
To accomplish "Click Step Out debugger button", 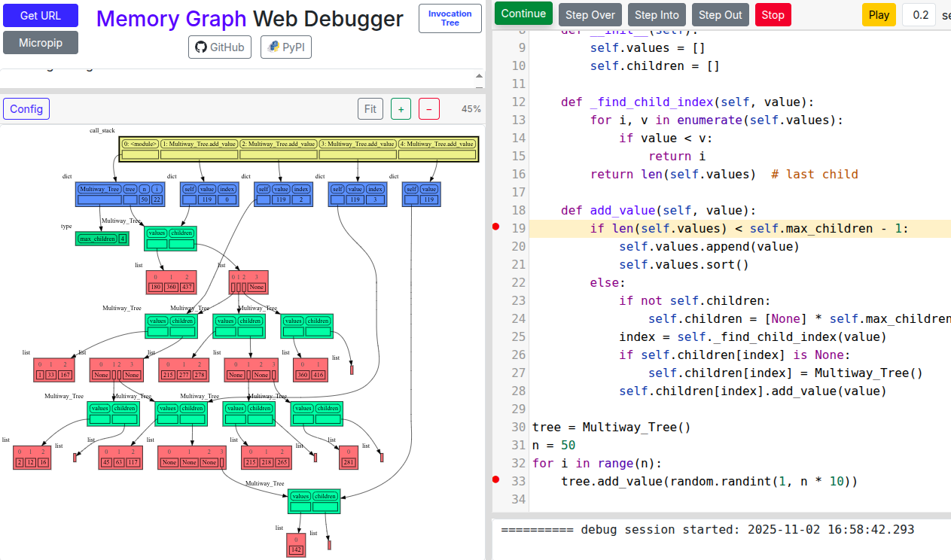I will (720, 14).
